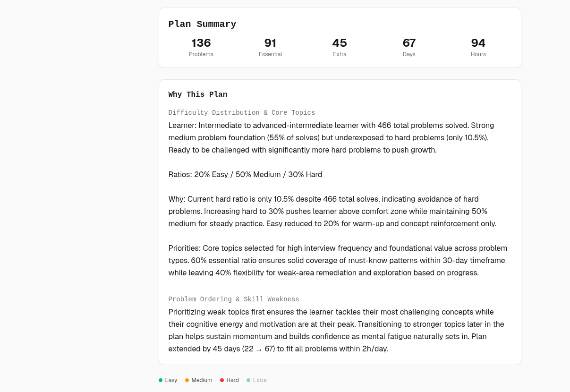The width and height of the screenshot is (570, 392).
Task: Click the Difficulty Distribution & Core Topics subheading
Action: point(242,113)
